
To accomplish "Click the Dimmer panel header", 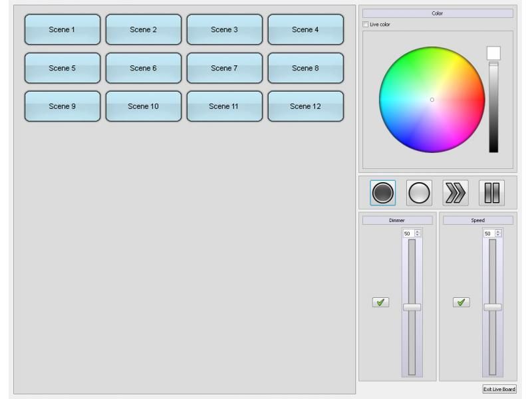I will (x=397, y=220).
